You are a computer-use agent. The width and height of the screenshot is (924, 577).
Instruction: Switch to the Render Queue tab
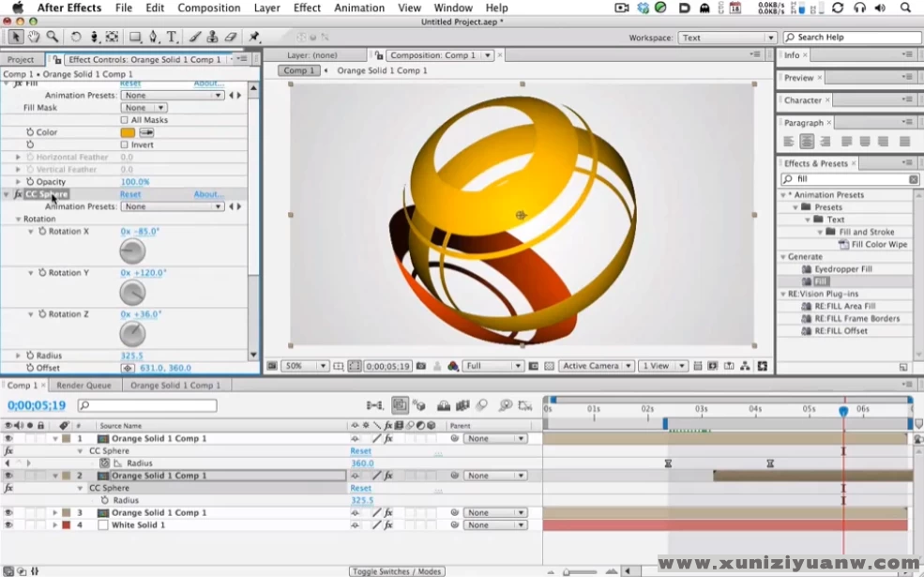pyautogui.click(x=83, y=385)
